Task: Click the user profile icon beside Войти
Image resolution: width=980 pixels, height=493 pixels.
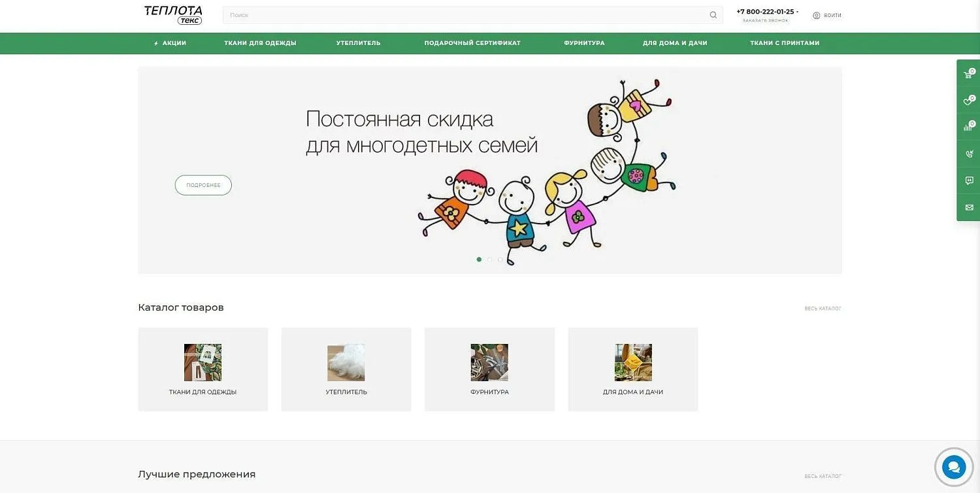Action: (x=816, y=15)
